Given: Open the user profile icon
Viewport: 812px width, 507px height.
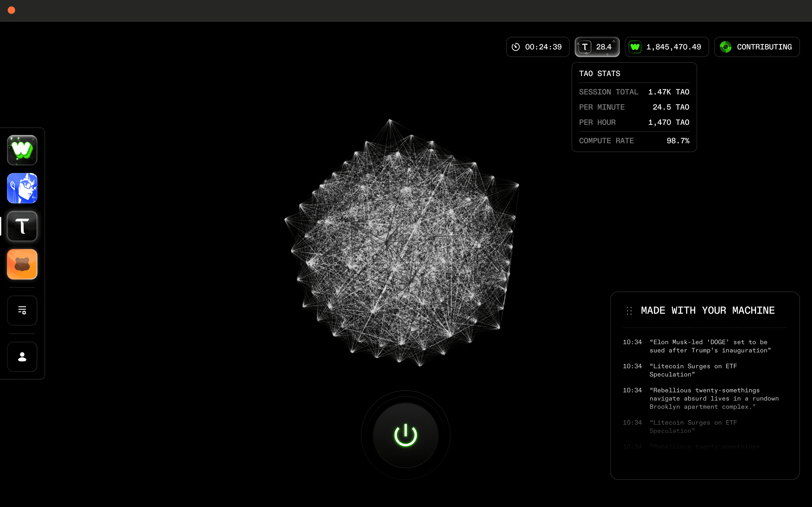Looking at the screenshot, I should pyautogui.click(x=22, y=356).
